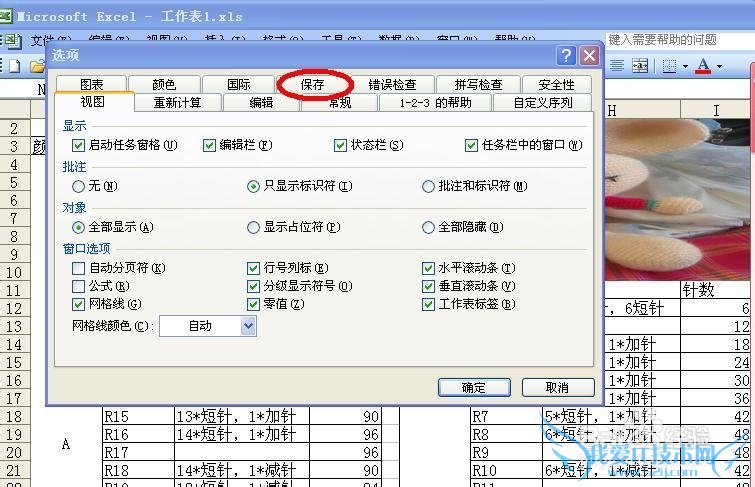This screenshot has height=487, width=755.
Task: Click cell containing R15
Action: tap(139, 416)
